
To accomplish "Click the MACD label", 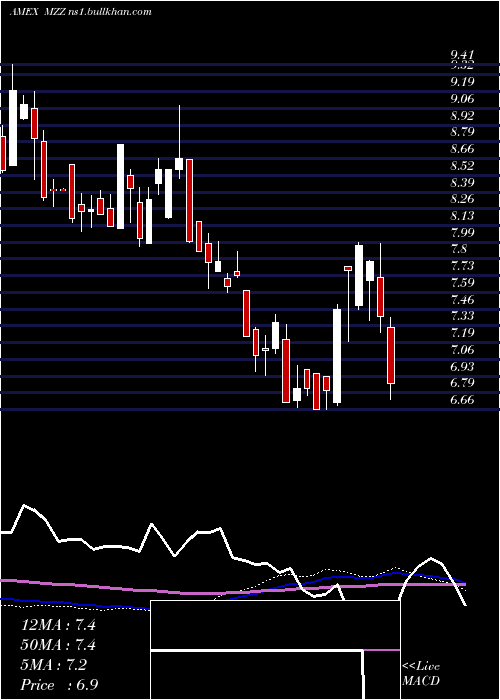I will click(421, 681).
